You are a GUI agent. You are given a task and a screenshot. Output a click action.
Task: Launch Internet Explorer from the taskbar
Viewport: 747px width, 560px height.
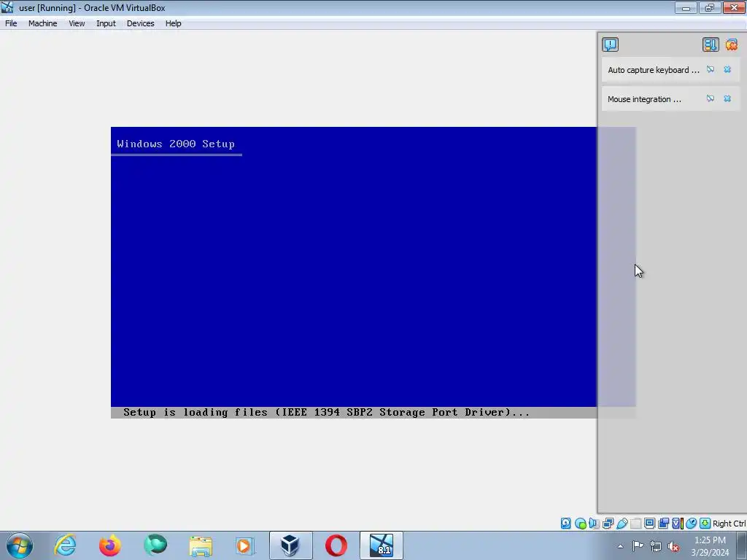point(65,545)
